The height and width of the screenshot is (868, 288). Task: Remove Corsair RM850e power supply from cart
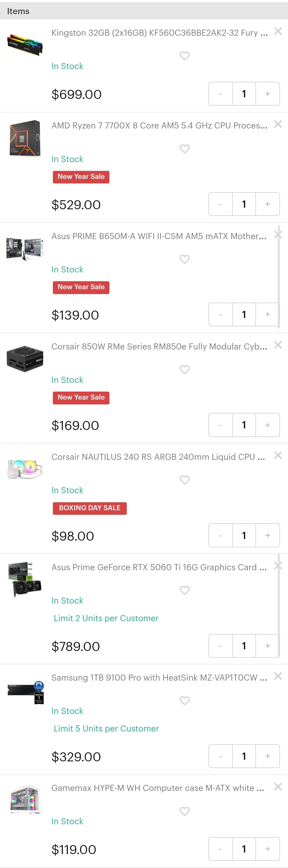[x=278, y=345]
